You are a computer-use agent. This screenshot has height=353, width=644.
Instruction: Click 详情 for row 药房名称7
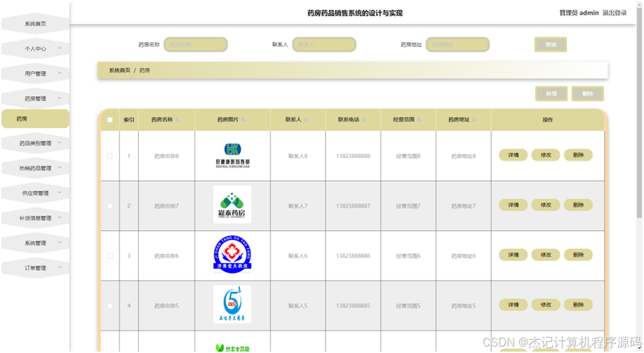click(x=513, y=205)
